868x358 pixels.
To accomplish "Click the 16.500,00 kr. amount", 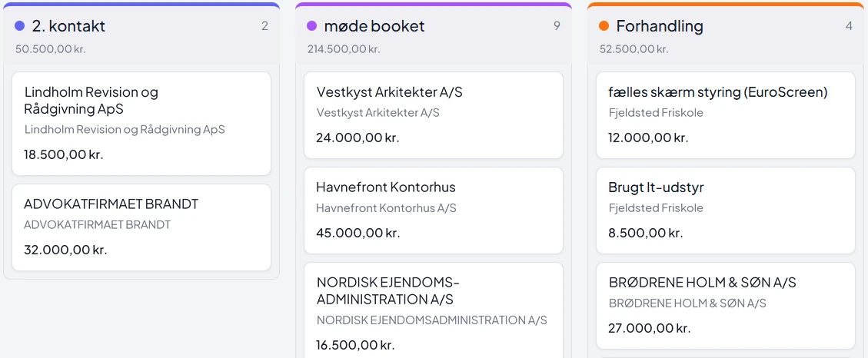I will pyautogui.click(x=355, y=345).
